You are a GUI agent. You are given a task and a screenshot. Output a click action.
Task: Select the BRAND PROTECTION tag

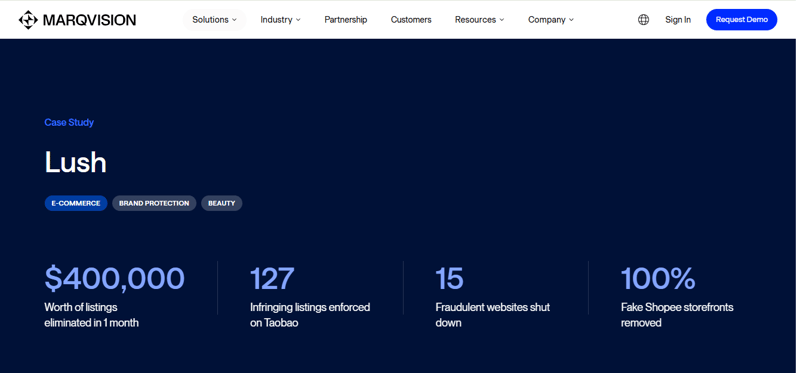pos(154,203)
